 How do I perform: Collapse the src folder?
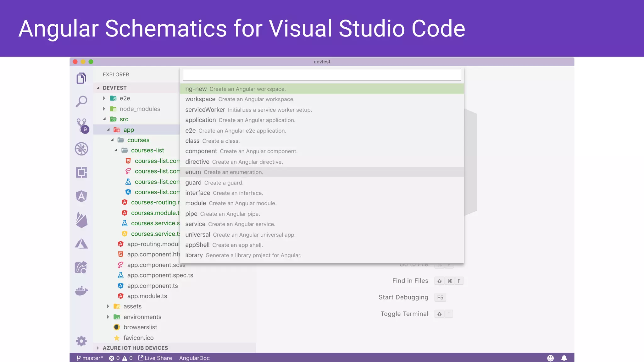pos(104,119)
